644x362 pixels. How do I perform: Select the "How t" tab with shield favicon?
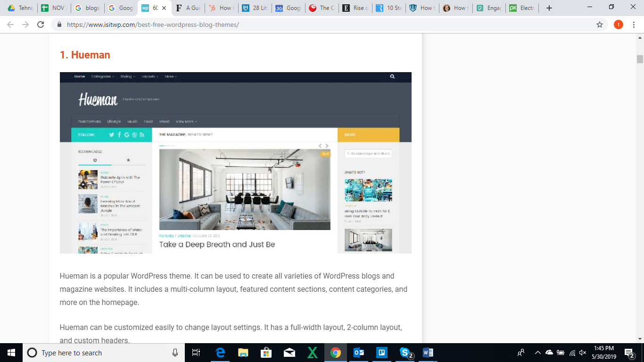(x=422, y=8)
